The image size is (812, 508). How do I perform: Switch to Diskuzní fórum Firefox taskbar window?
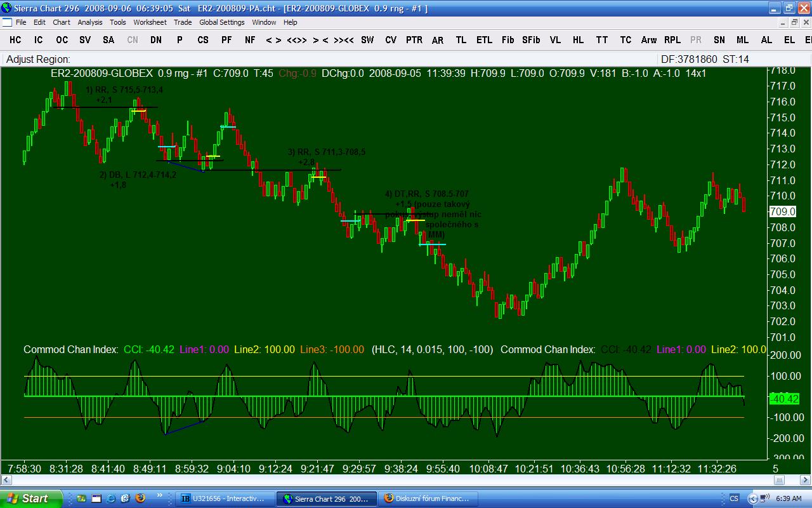pos(427,498)
